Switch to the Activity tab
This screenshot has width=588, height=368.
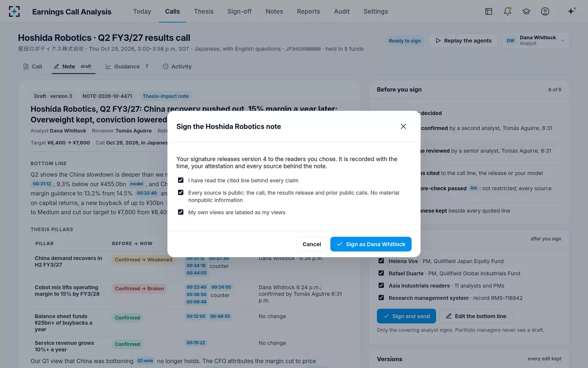click(177, 67)
